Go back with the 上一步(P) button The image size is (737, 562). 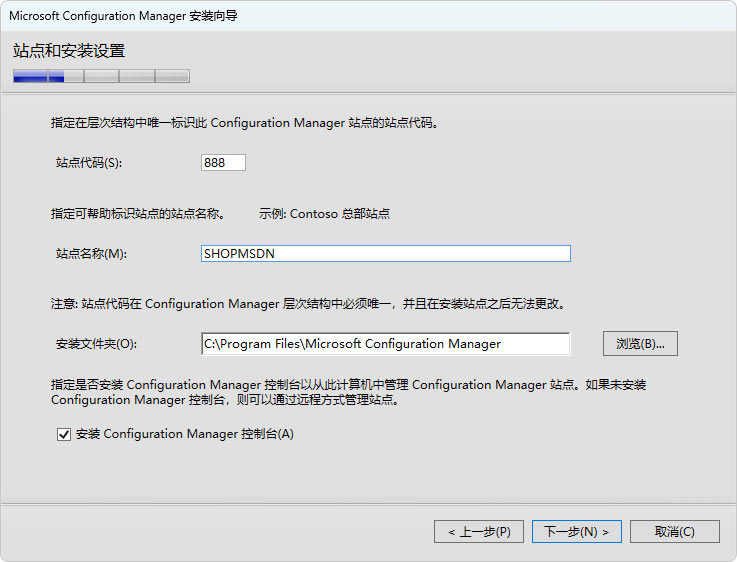(x=479, y=531)
